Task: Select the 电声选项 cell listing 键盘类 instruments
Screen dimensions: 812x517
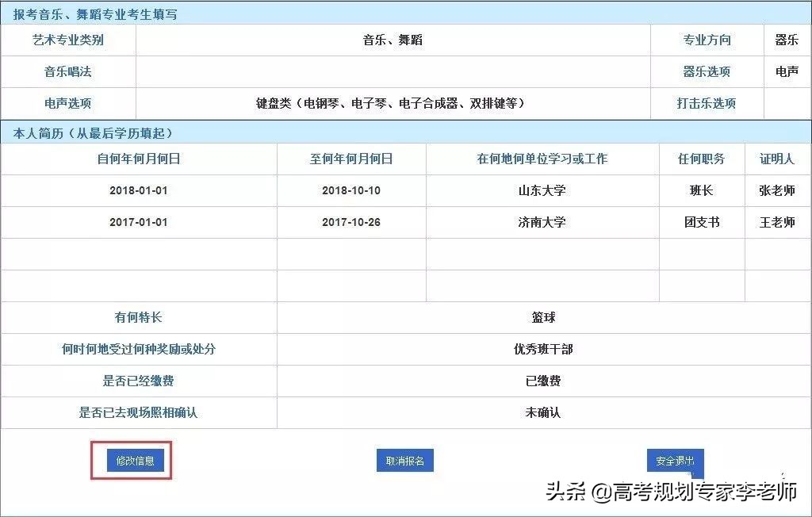Action: [393, 103]
